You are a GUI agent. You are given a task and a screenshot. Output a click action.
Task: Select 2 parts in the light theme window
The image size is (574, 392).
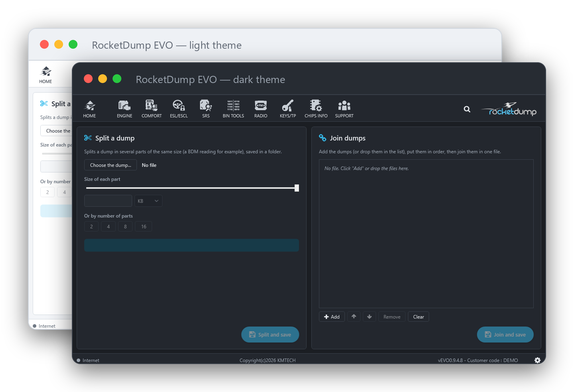point(48,192)
